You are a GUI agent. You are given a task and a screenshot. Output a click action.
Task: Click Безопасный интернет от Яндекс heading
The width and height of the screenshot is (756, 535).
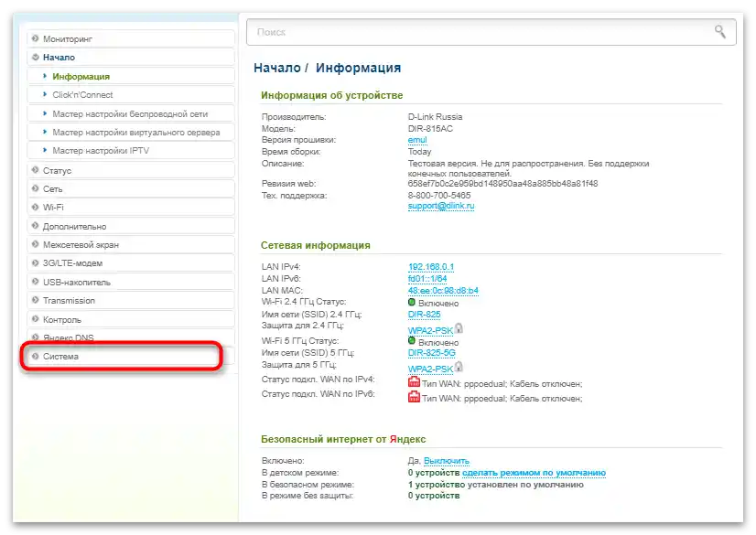tap(343, 439)
